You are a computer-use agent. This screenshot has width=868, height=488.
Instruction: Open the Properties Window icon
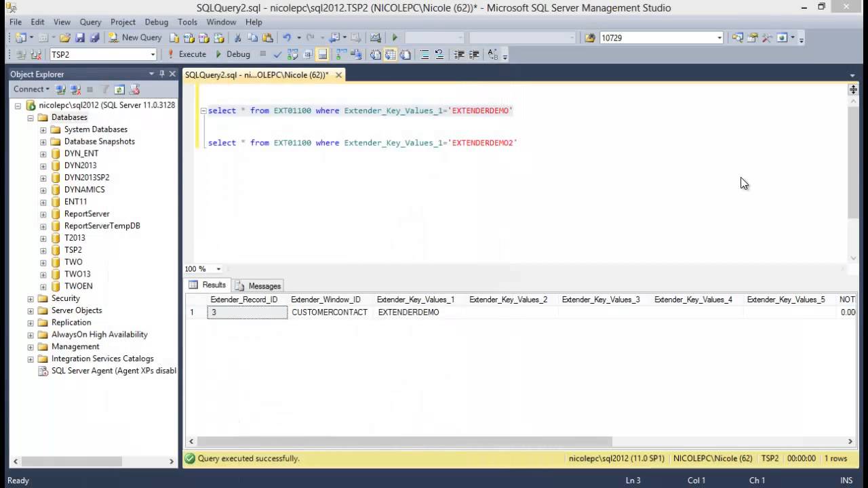click(x=753, y=38)
